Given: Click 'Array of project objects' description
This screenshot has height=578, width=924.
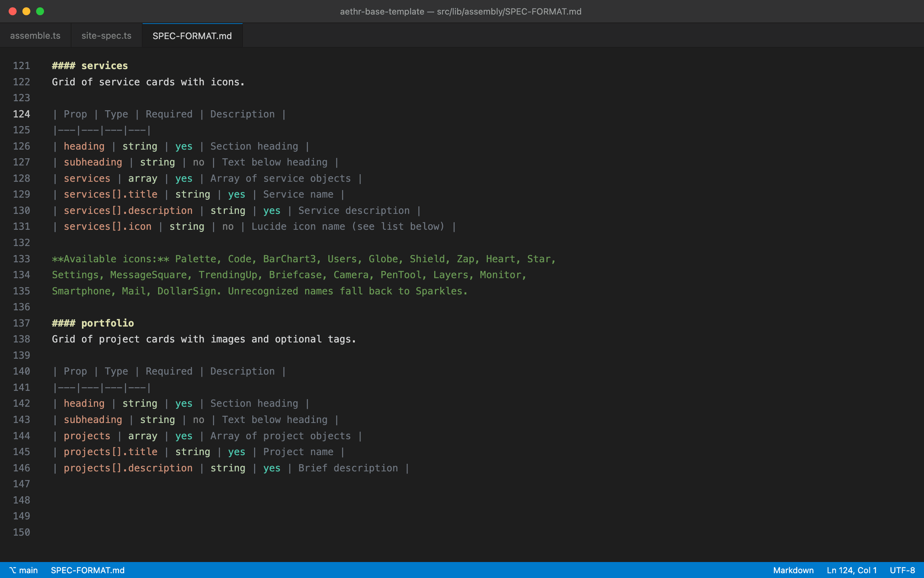Looking at the screenshot, I should [x=281, y=436].
